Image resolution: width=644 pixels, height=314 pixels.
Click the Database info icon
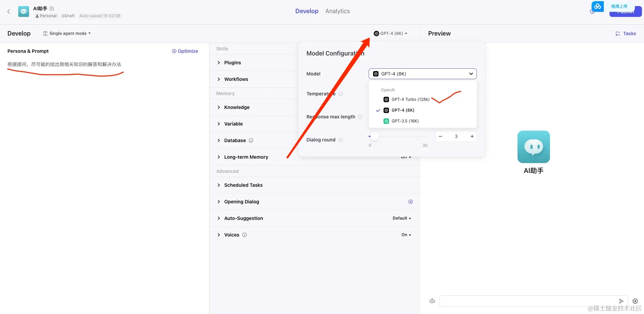pyautogui.click(x=251, y=140)
